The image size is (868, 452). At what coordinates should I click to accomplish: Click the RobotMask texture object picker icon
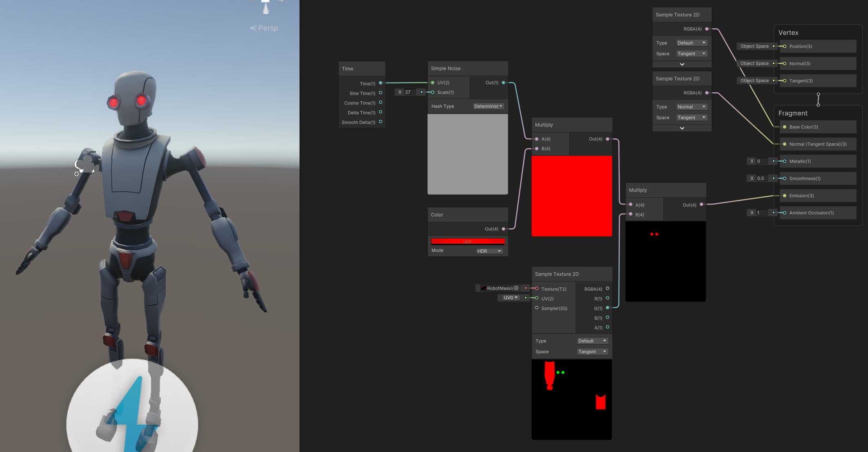[516, 288]
